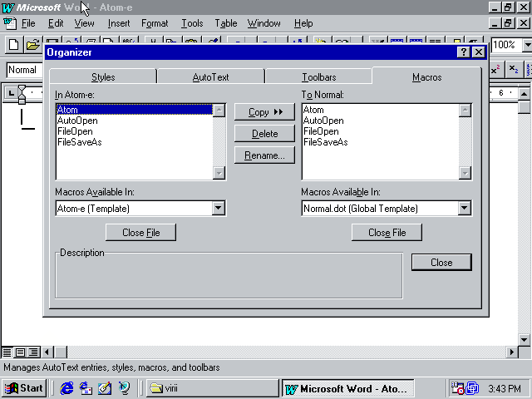Open the Table menu
532x399 pixels.
[225, 23]
